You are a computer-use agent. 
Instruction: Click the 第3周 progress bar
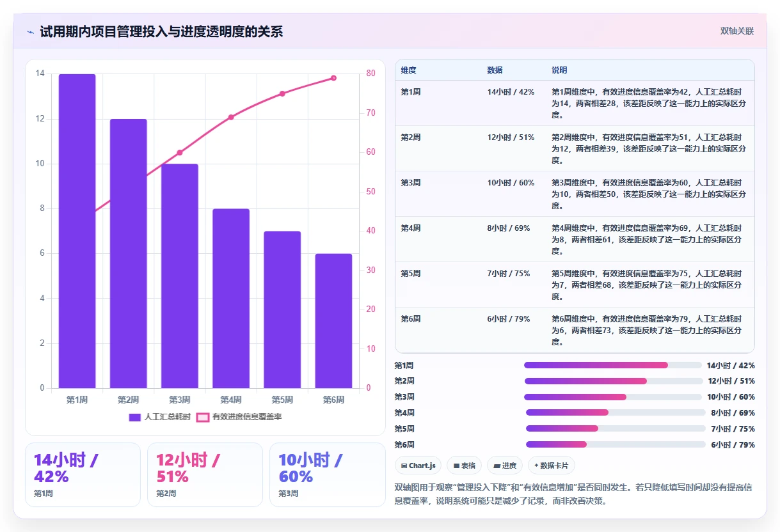click(x=613, y=397)
